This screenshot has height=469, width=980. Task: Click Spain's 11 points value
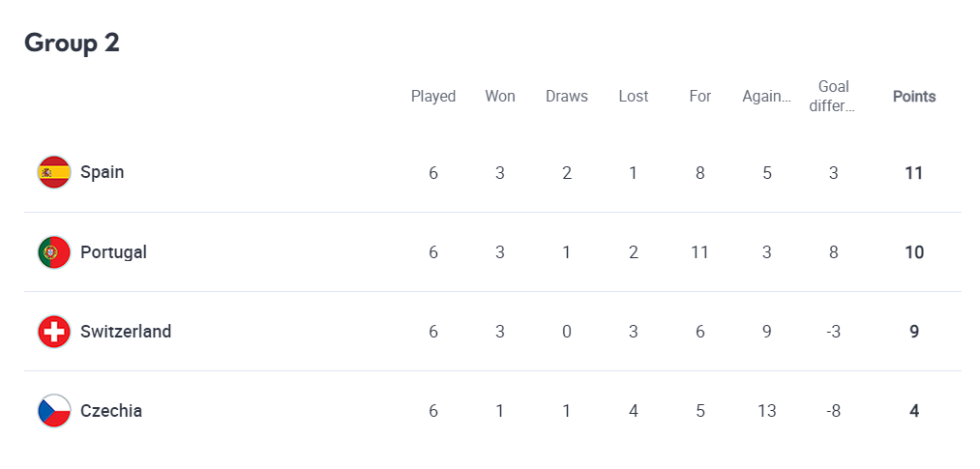(914, 173)
